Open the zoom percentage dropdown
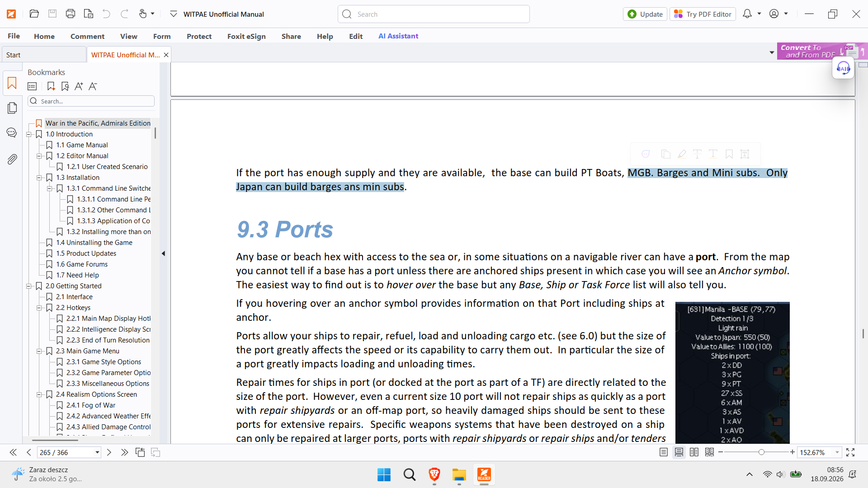 point(837,452)
